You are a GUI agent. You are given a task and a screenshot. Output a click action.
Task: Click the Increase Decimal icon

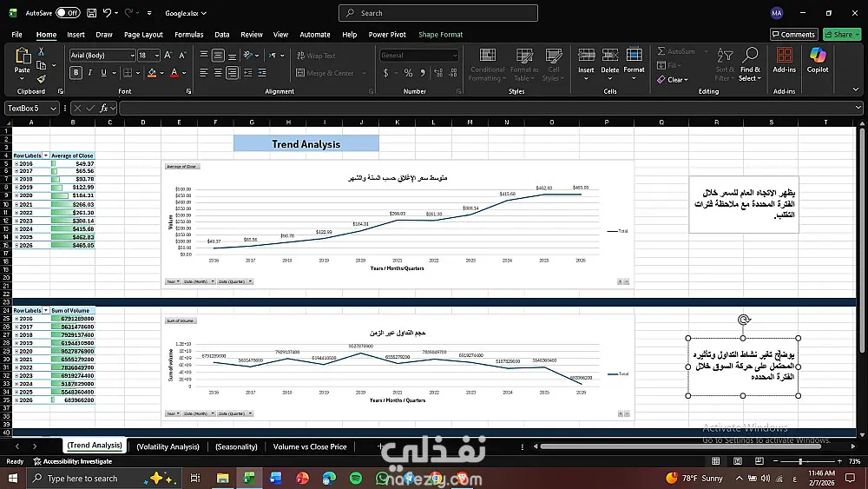[x=438, y=73]
